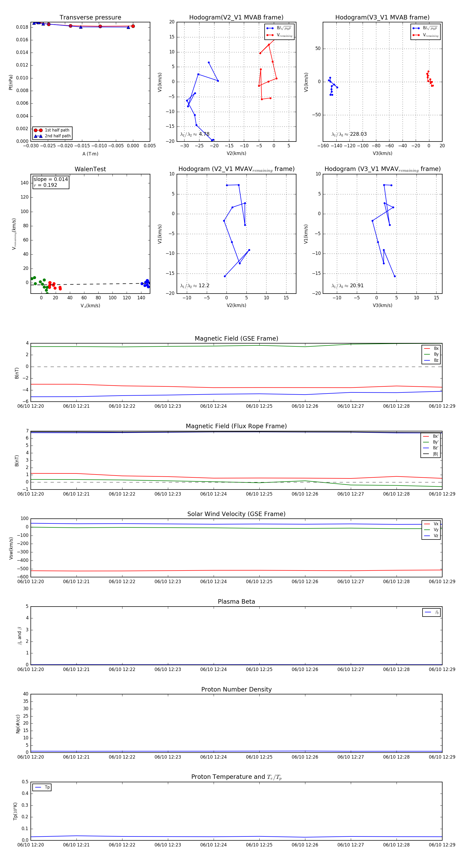Click Vremaining legend entry in V2_V1 MVAB hodogram
The width and height of the screenshot is (473, 868).
click(x=279, y=35)
